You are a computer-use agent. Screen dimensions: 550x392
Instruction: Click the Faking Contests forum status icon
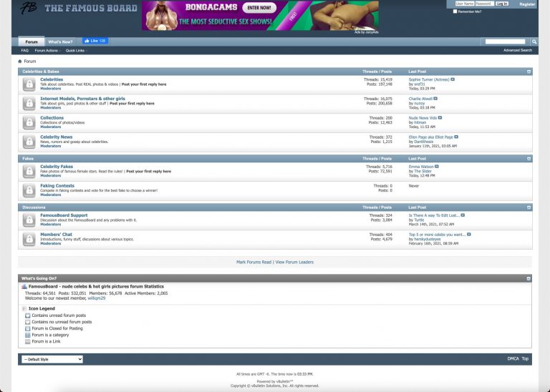pos(29,190)
